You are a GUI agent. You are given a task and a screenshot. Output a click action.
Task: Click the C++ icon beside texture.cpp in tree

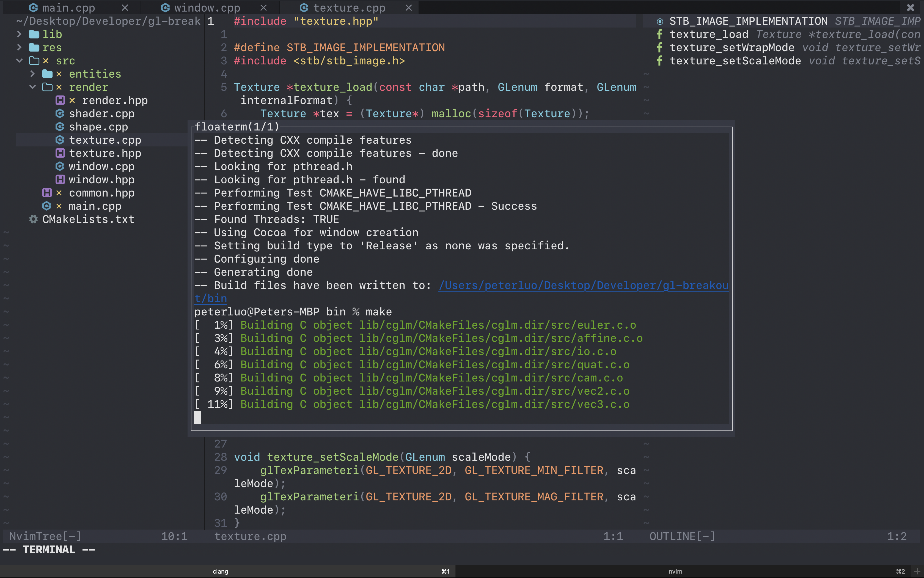coord(60,140)
